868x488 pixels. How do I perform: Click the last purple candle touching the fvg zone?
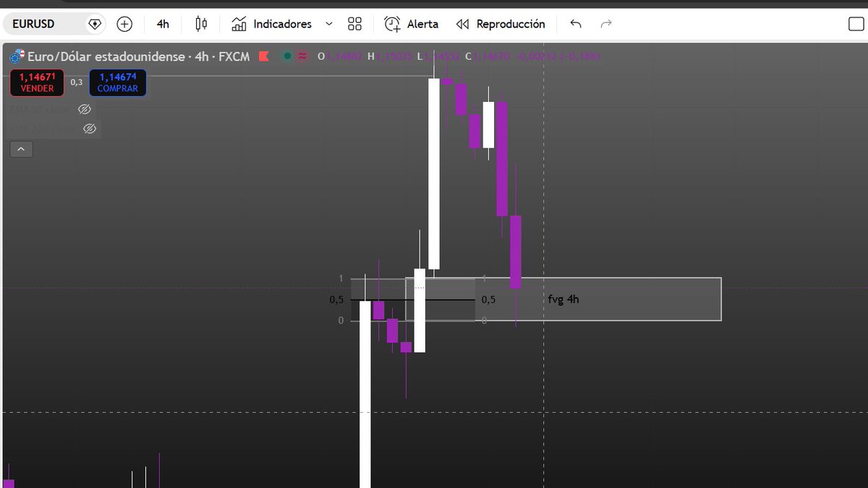pos(516,252)
